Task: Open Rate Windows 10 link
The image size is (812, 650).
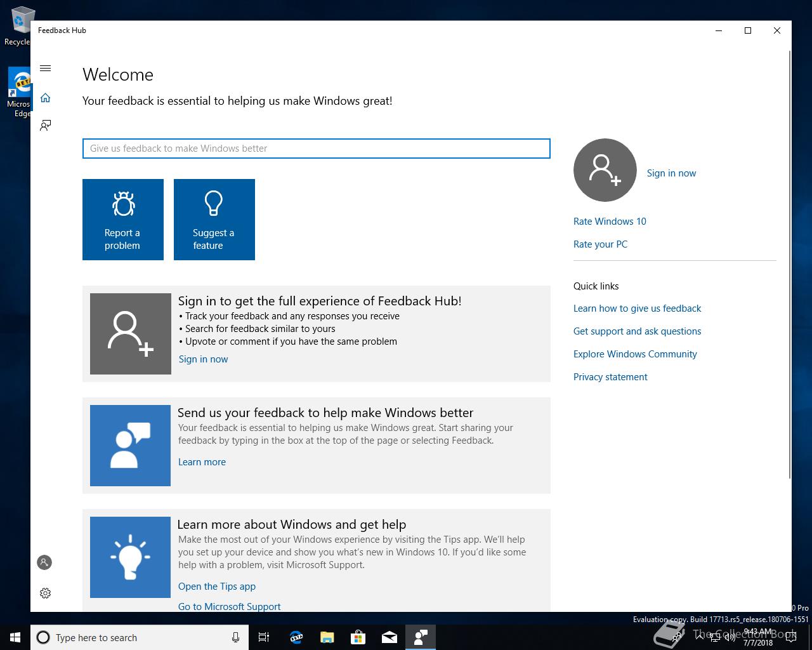Action: 610,222
